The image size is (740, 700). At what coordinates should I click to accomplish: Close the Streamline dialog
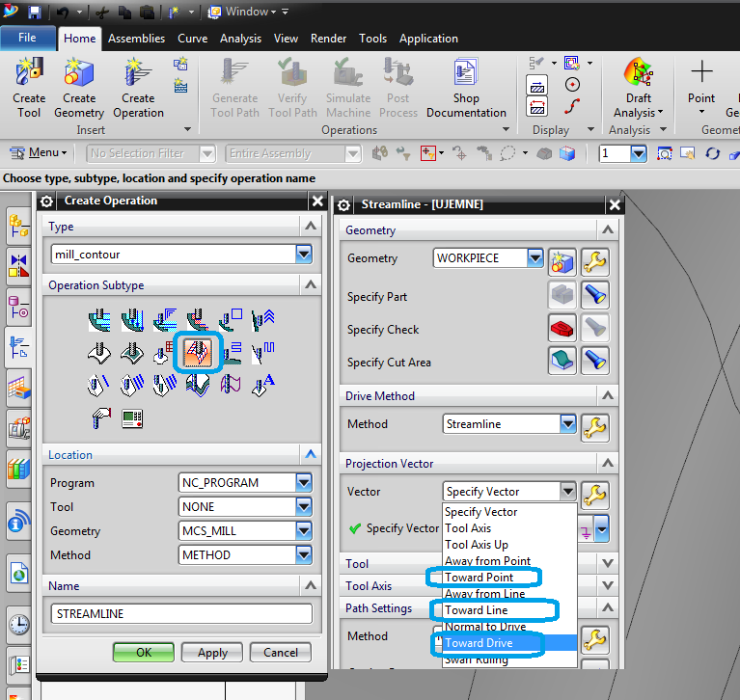click(x=615, y=205)
